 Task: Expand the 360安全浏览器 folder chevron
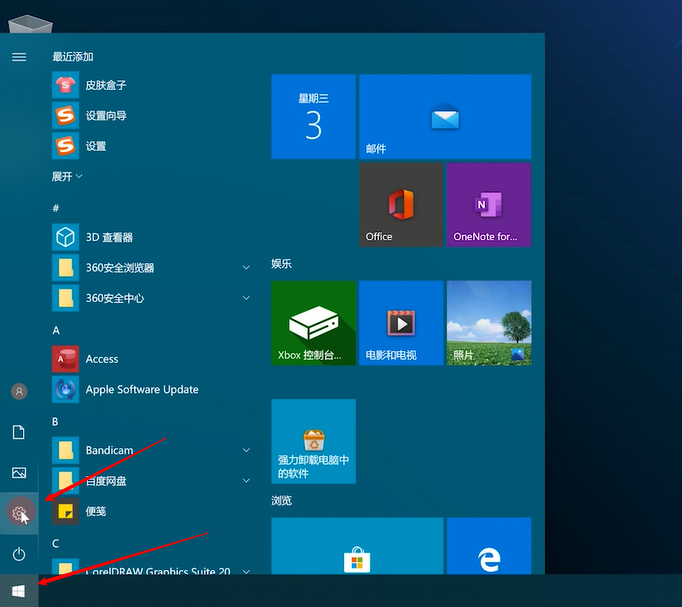(x=246, y=267)
